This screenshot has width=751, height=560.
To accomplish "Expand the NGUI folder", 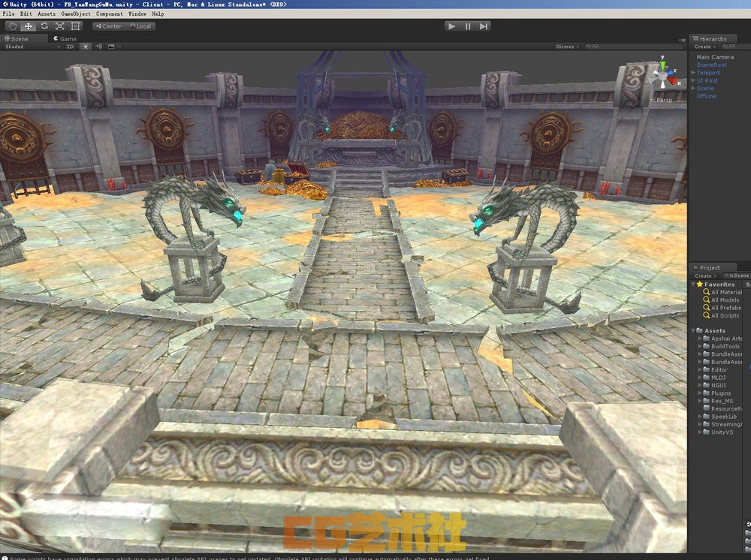I will pyautogui.click(x=700, y=385).
